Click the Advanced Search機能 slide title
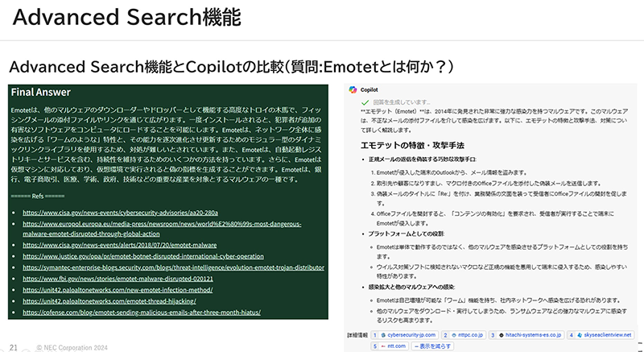The width and height of the screenshot is (644, 352). pos(127,17)
